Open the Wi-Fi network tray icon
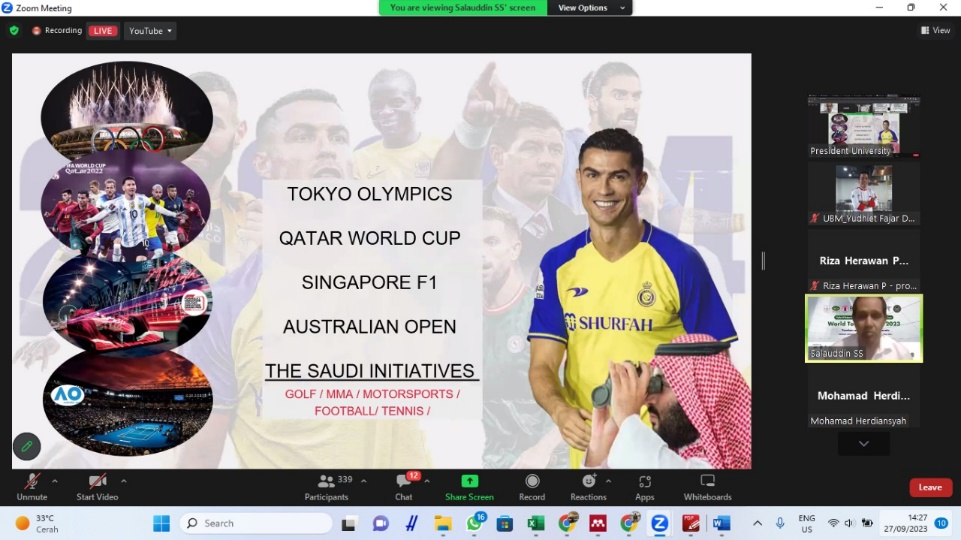The height and width of the screenshot is (540, 961). click(833, 523)
